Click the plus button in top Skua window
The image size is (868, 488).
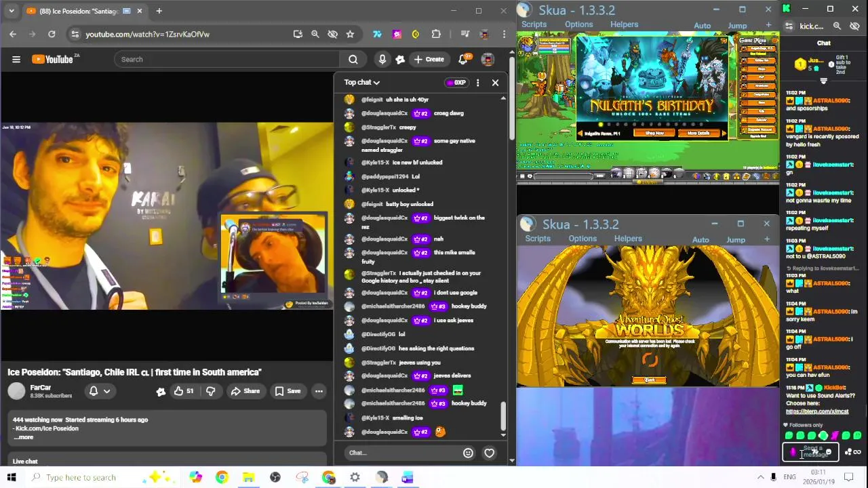click(768, 25)
